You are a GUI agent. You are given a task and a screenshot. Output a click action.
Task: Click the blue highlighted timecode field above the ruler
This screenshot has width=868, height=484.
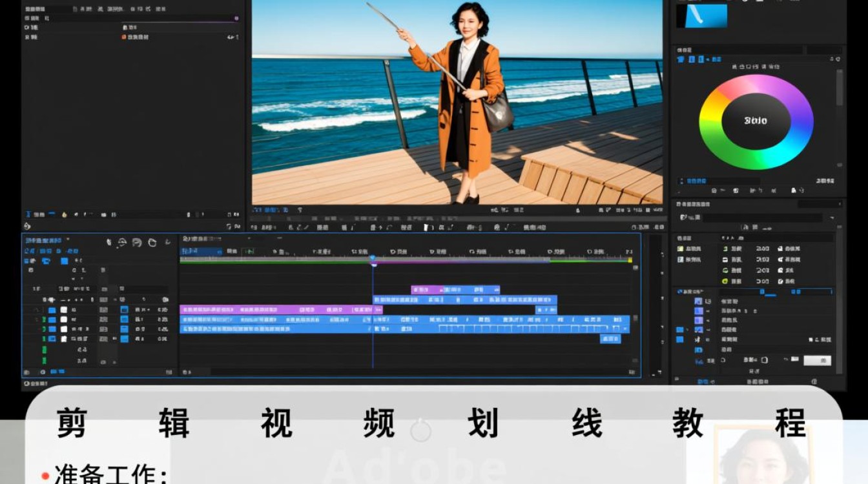click(201, 251)
